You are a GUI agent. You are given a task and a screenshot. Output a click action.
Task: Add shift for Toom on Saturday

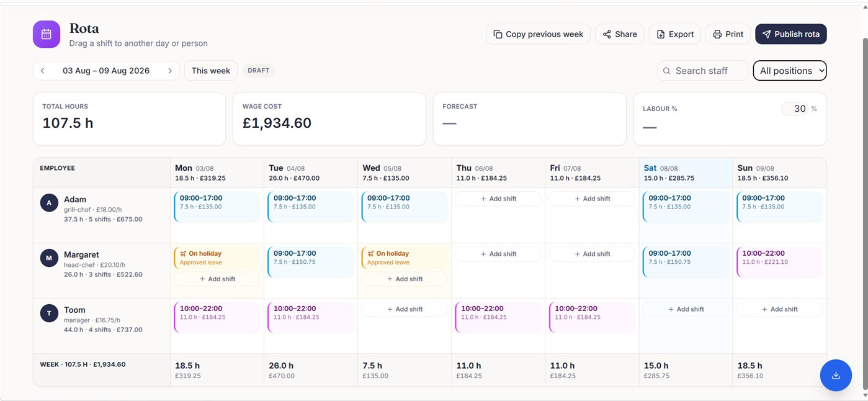point(686,309)
